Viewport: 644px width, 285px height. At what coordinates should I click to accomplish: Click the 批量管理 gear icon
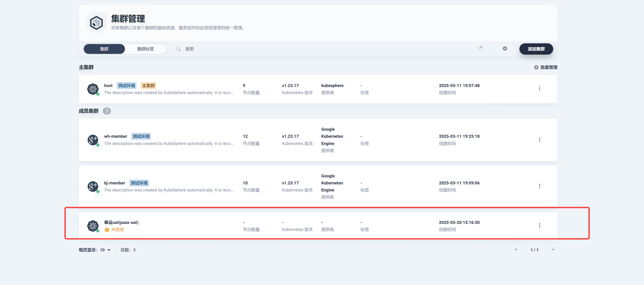536,67
